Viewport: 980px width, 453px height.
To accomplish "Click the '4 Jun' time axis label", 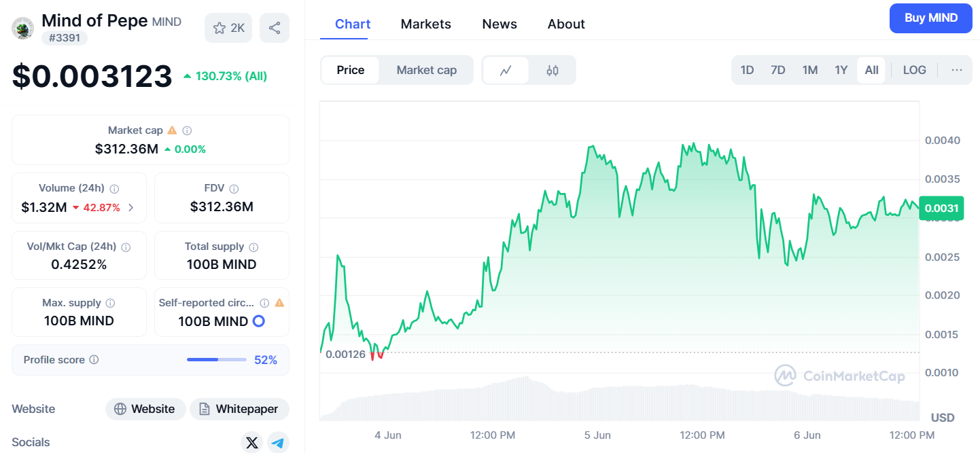I will click(388, 435).
